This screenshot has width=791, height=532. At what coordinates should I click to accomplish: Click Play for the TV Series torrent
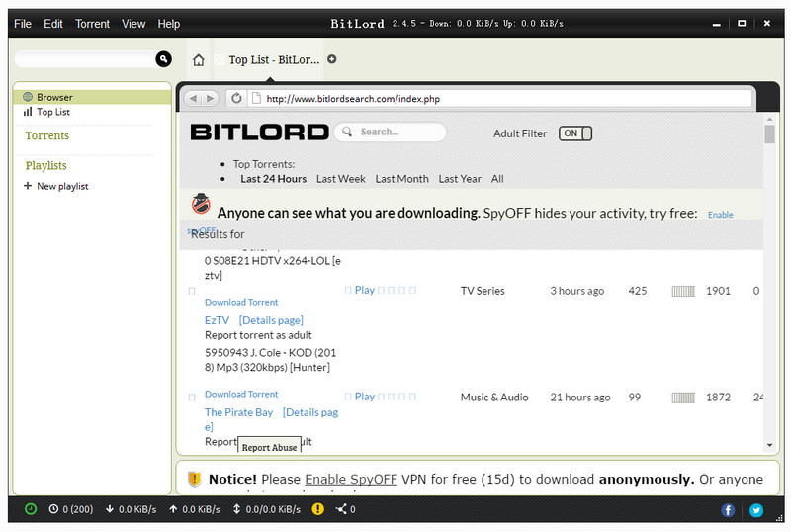pyautogui.click(x=365, y=290)
